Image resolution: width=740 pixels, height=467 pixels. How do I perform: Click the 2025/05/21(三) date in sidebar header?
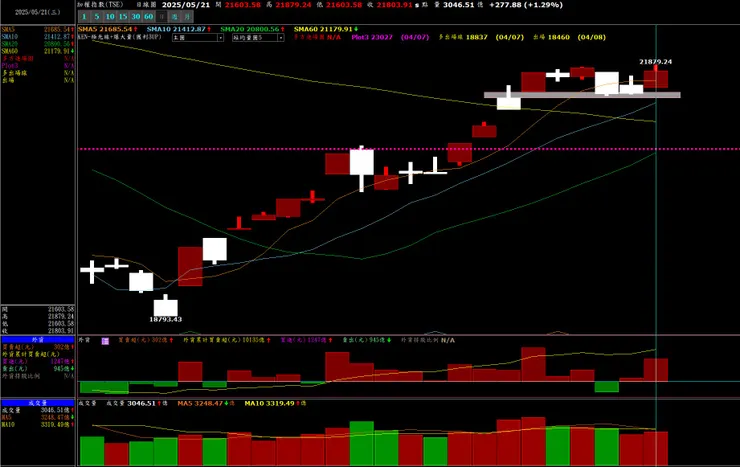[37, 12]
